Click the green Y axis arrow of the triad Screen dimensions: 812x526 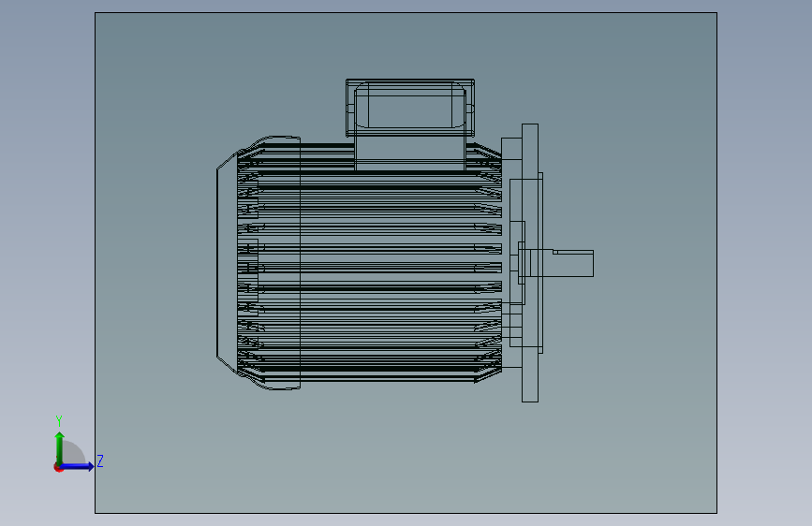pos(60,447)
